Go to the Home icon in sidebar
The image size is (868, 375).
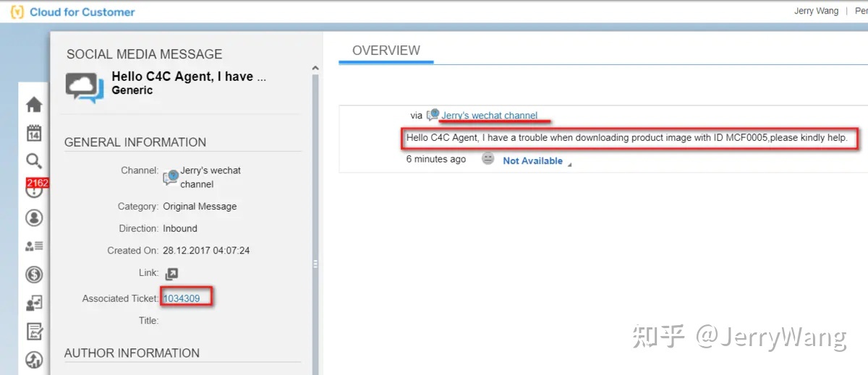click(x=34, y=105)
